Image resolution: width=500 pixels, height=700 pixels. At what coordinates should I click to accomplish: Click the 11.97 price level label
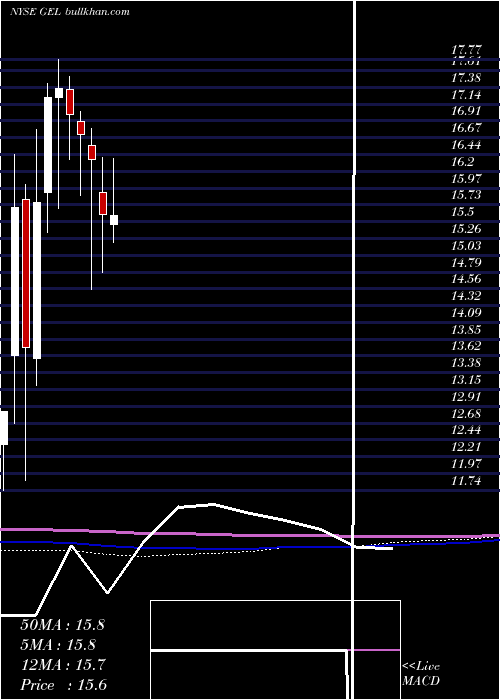click(466, 463)
